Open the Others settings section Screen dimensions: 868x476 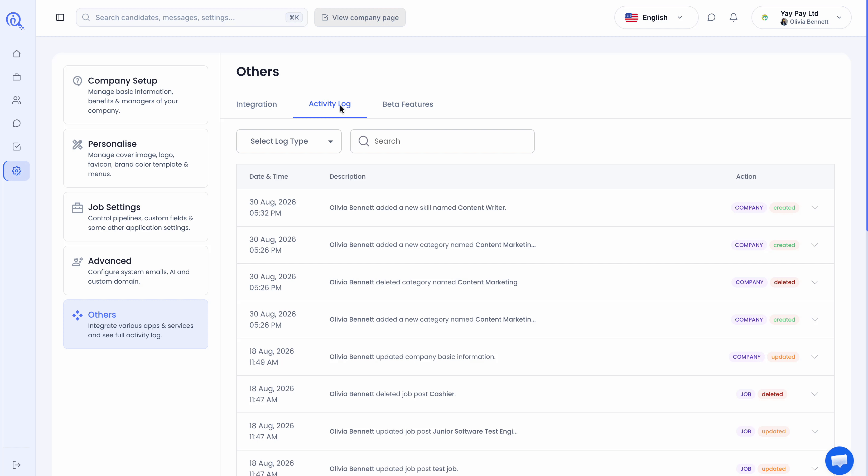click(x=136, y=324)
